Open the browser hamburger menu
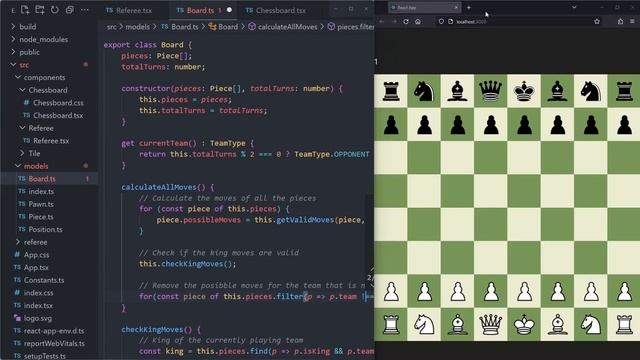640x360 pixels. click(632, 21)
